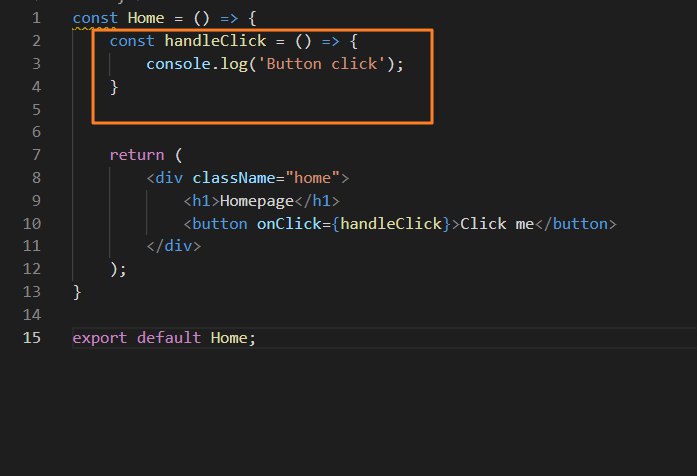Click the opening 'button' tag name on line 10

pyautogui.click(x=220, y=224)
